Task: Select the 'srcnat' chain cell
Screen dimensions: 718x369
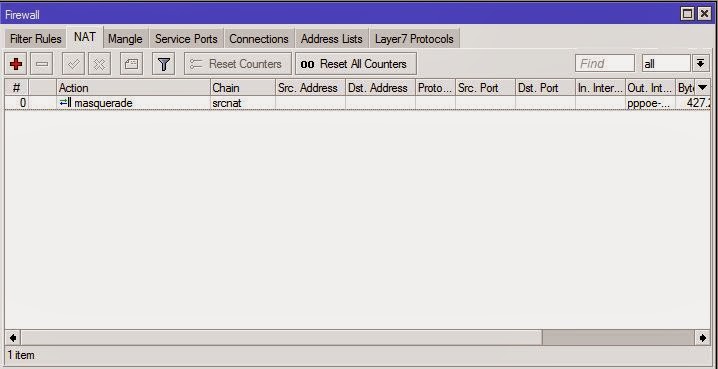Action: coord(243,103)
